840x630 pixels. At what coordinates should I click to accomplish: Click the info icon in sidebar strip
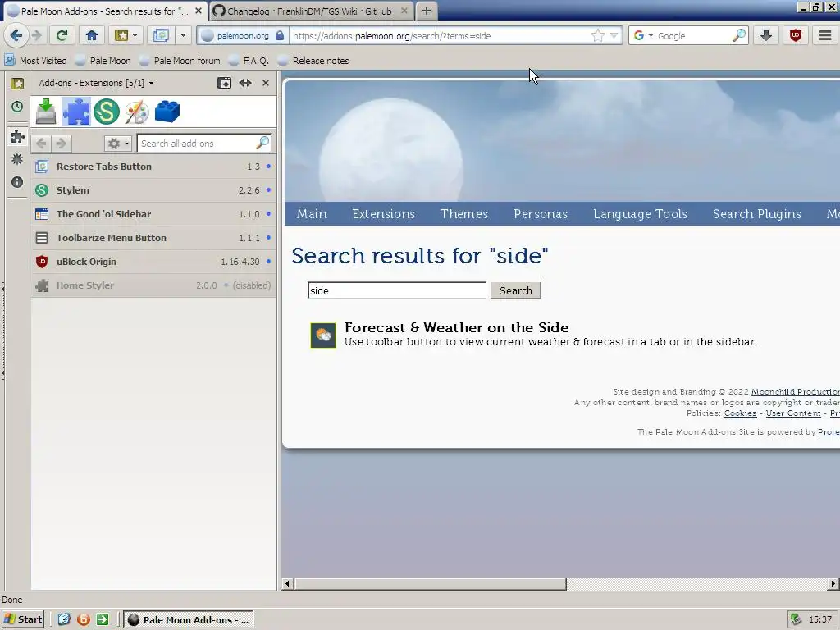click(x=17, y=182)
